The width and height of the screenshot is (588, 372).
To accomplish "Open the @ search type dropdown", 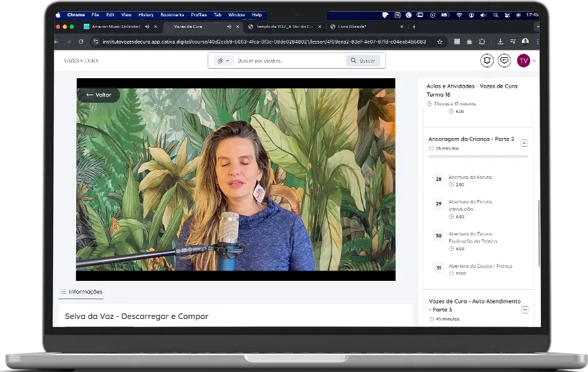I will pyautogui.click(x=223, y=61).
